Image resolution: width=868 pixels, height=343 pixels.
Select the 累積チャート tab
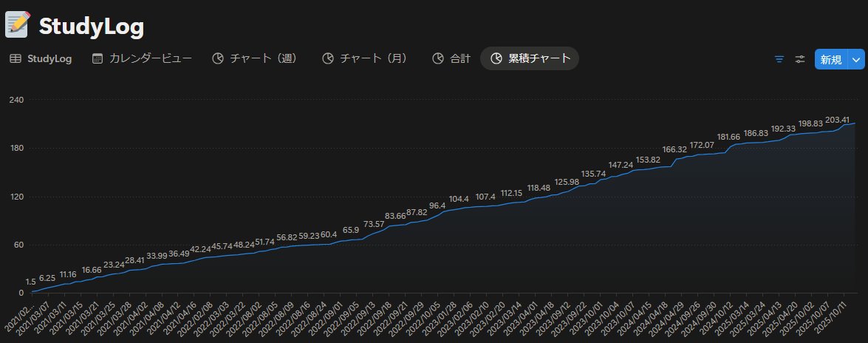point(530,58)
